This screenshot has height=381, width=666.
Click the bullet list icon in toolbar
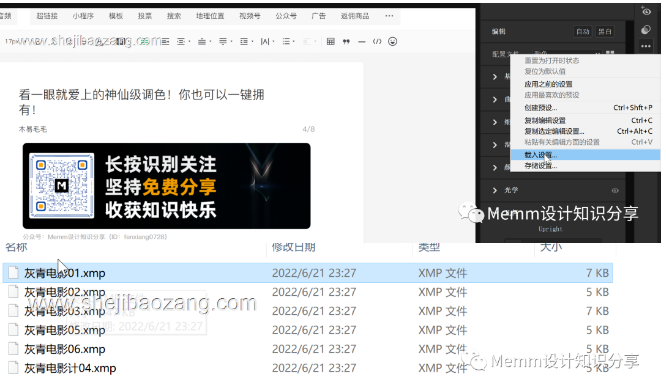click(x=287, y=41)
